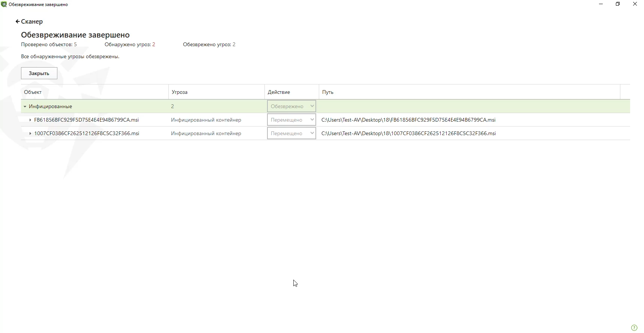Select file name 1007CF0386CF262512126F8C5C32F366.msi
This screenshot has height=333, width=644.
pyautogui.click(x=87, y=134)
